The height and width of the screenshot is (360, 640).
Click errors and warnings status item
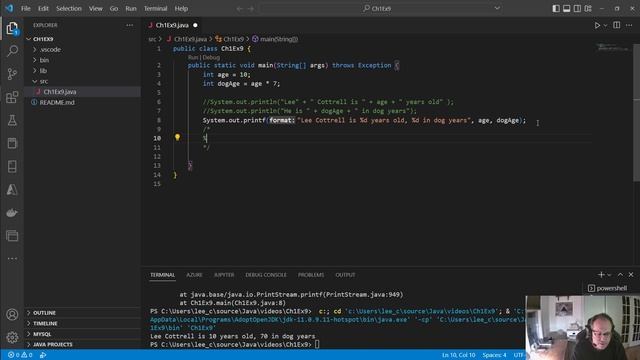tap(20, 355)
